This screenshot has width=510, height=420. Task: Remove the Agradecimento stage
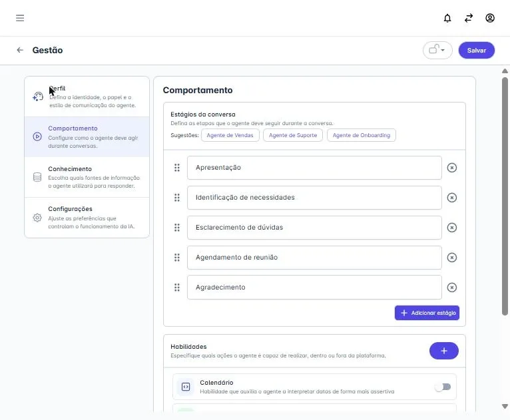click(x=452, y=288)
